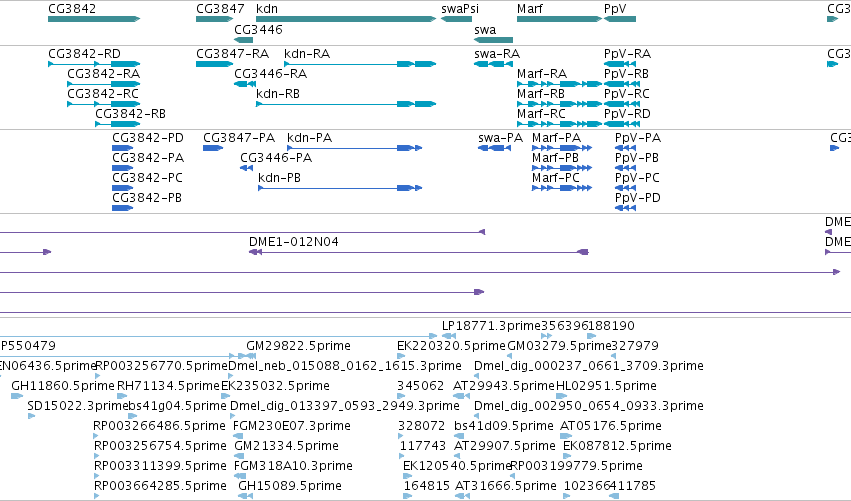Image resolution: width=851 pixels, height=501 pixels.
Task: Click the PpV-RC transcript label
Action: pyautogui.click(x=627, y=93)
